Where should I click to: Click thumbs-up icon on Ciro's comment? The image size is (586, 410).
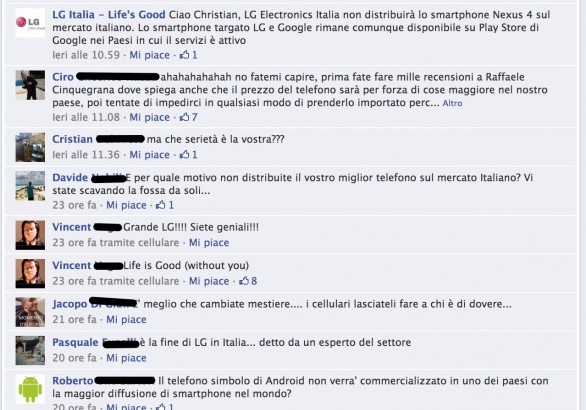point(184,117)
